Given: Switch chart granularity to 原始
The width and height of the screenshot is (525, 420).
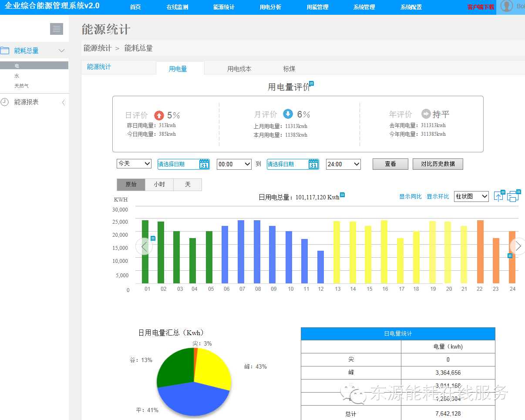Looking at the screenshot, I should tap(131, 185).
